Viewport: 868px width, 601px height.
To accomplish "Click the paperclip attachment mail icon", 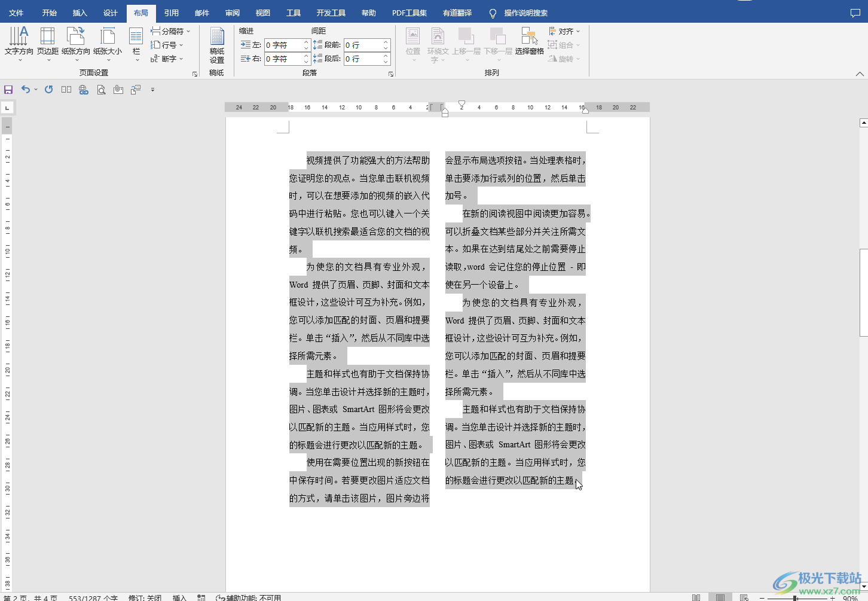I will (x=118, y=90).
